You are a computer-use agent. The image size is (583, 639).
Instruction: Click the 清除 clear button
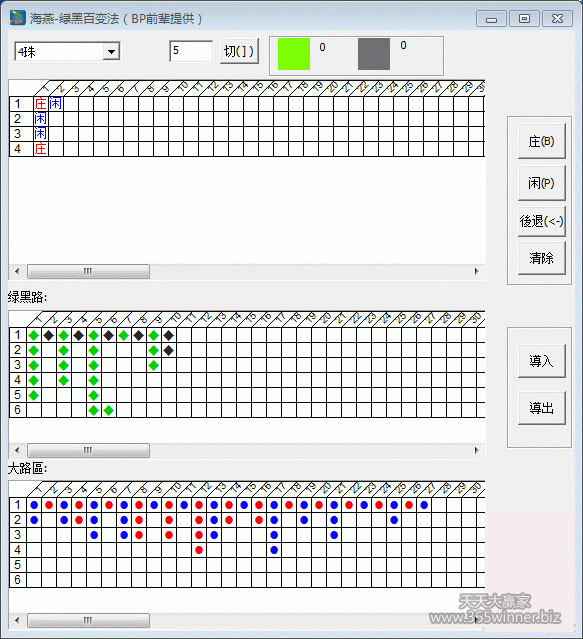tap(541, 258)
